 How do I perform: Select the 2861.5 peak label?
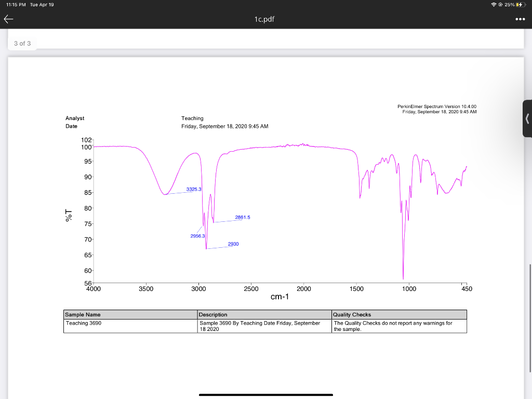(243, 217)
